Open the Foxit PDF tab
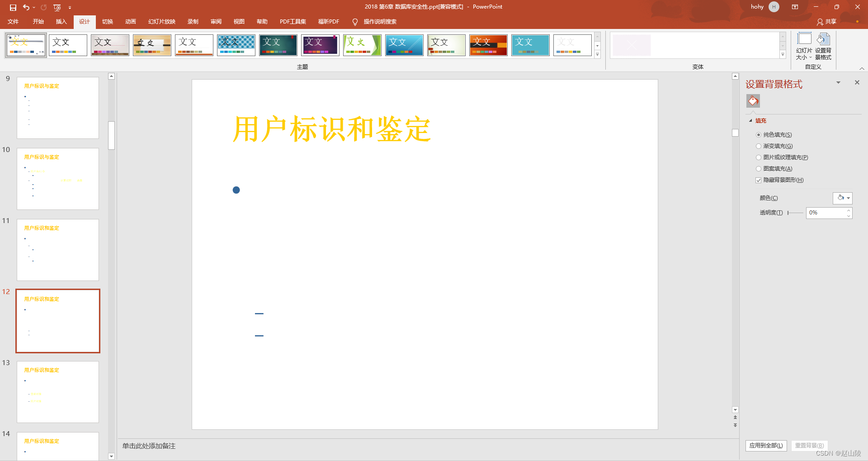The image size is (868, 461). [x=329, y=22]
